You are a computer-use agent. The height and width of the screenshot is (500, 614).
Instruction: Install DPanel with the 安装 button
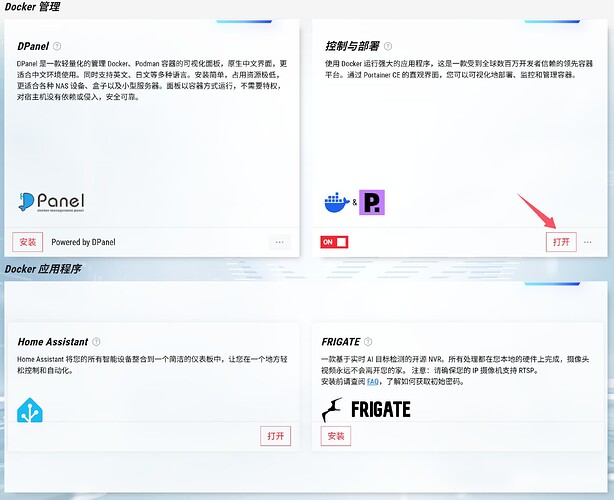tap(27, 242)
